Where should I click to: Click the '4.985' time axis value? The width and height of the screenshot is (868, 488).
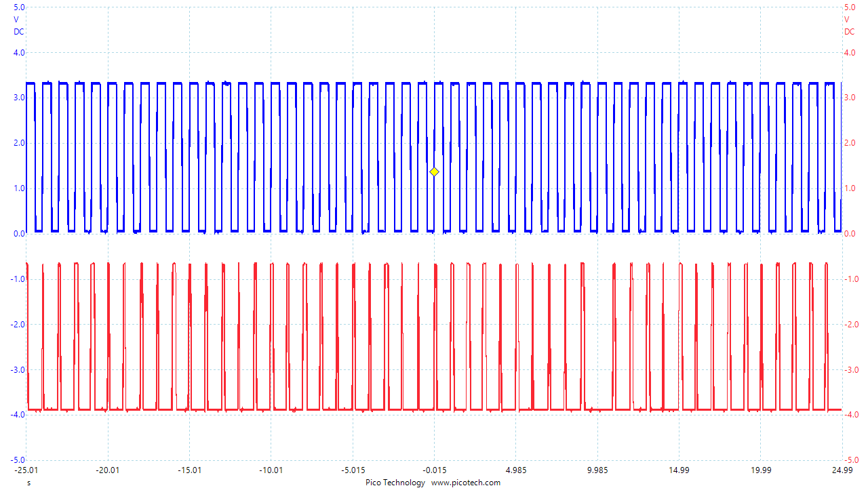[x=516, y=470]
